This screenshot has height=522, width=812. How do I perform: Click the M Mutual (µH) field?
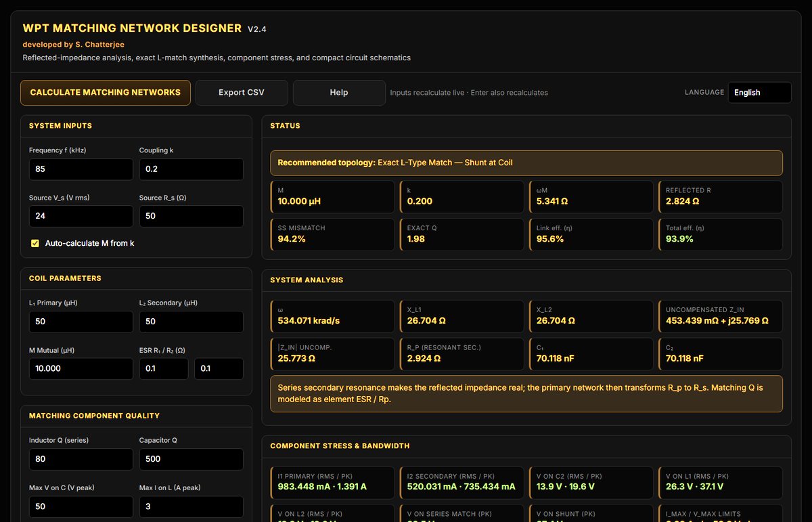coord(81,369)
